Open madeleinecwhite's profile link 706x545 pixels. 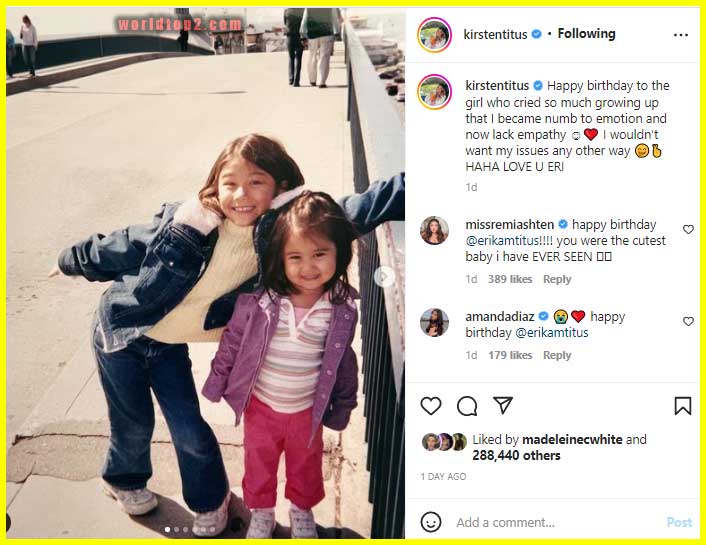click(x=572, y=439)
